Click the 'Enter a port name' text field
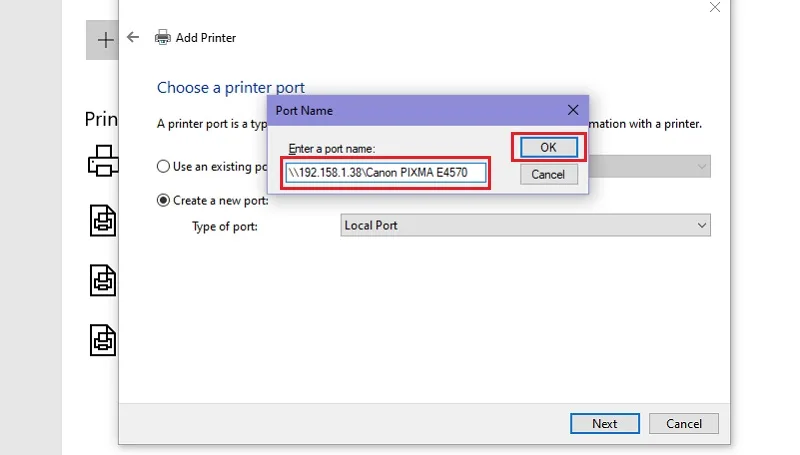 pyautogui.click(x=385, y=172)
